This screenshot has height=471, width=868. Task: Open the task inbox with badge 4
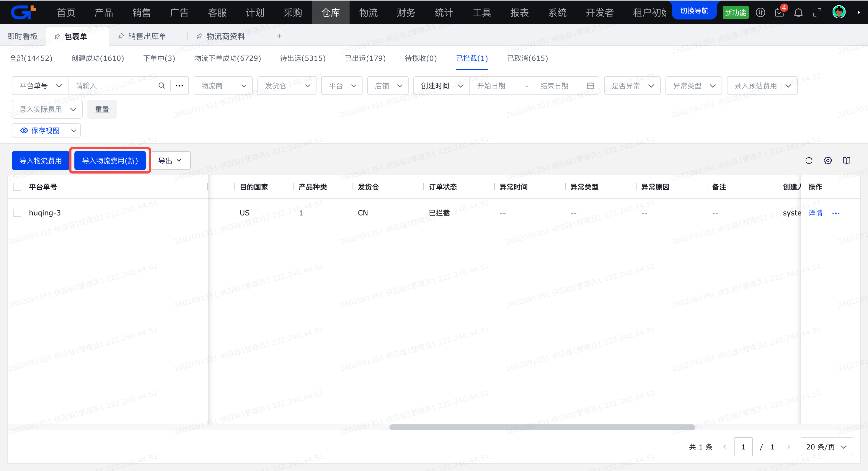(779, 12)
